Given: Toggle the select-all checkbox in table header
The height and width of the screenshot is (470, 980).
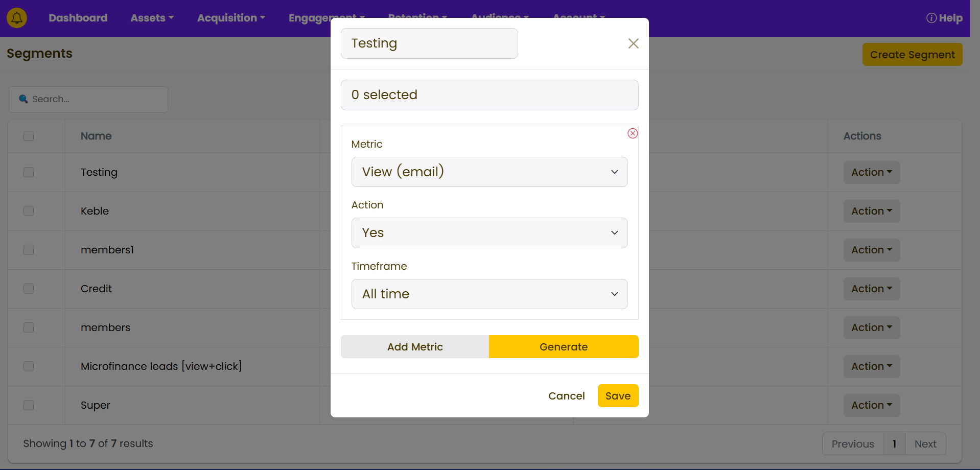Looking at the screenshot, I should 29,136.
